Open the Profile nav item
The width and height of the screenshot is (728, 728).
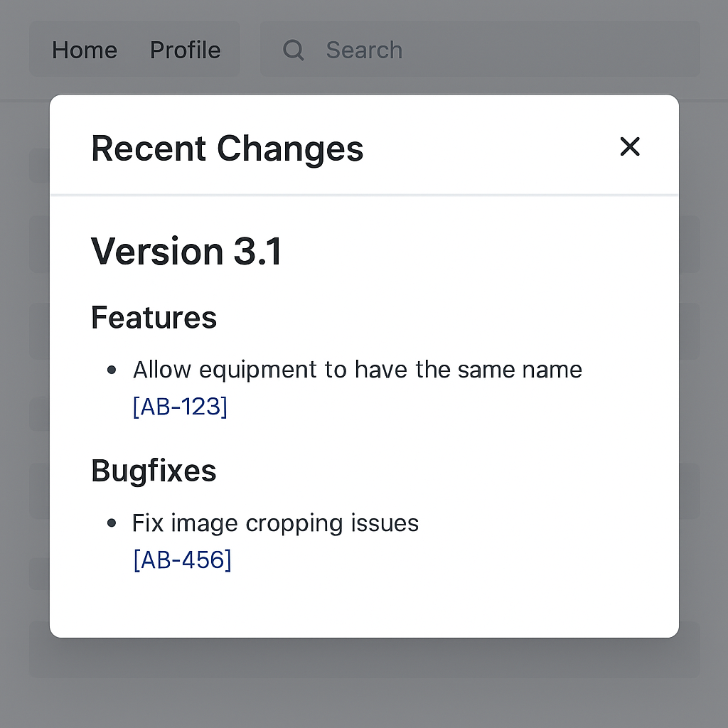pos(185,50)
